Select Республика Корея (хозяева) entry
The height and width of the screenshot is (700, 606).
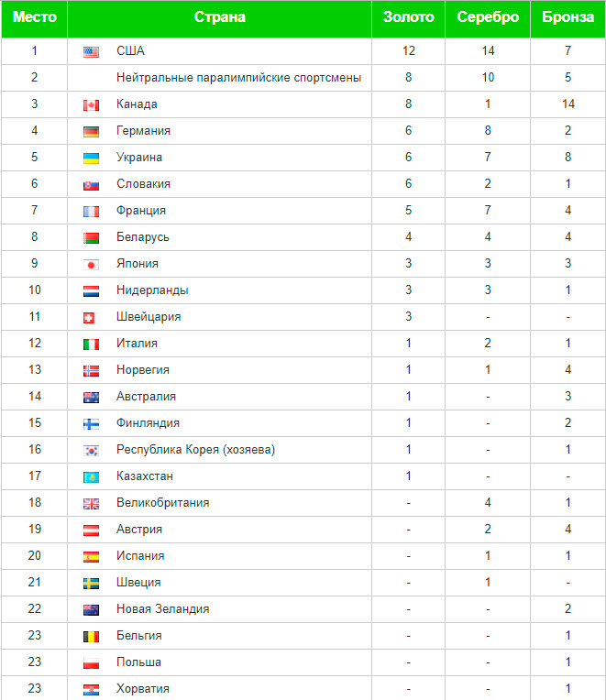tap(195, 450)
